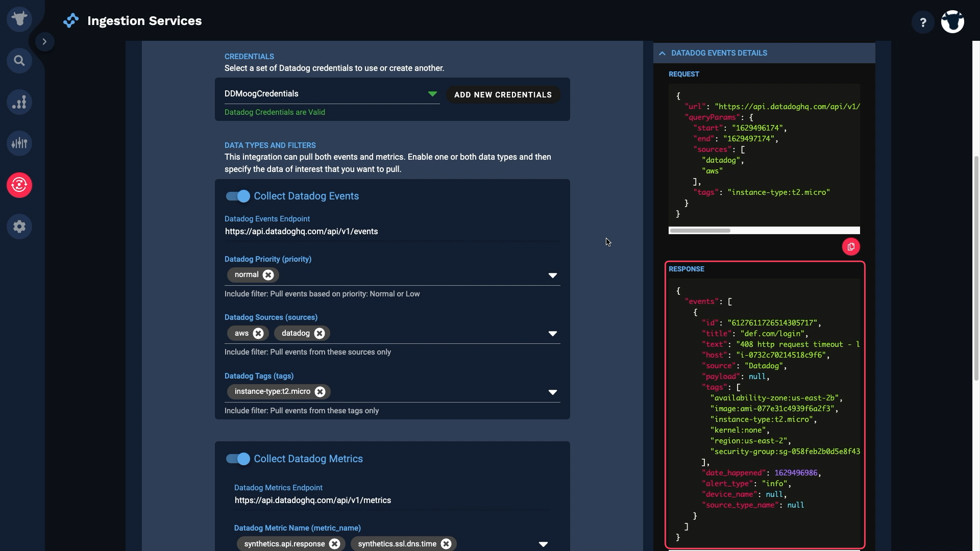This screenshot has height=551, width=980.
Task: Click the Datadog Tags (tags) label
Action: (259, 376)
